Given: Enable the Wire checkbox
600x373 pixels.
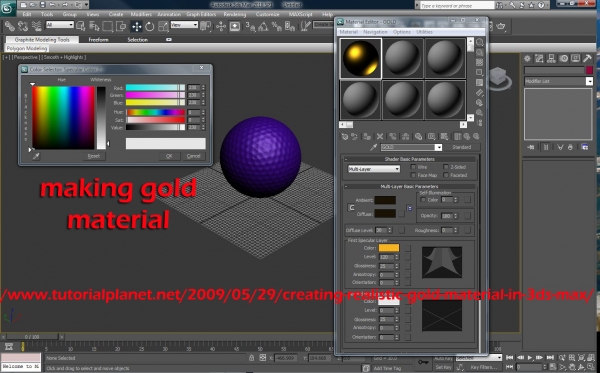Looking at the screenshot, I should coord(413,167).
